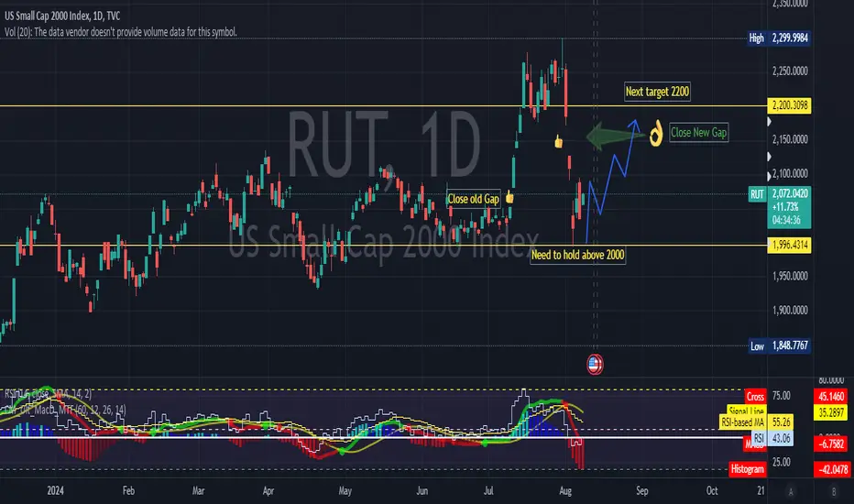Image resolution: width=854 pixels, height=504 pixels.
Task: Click the thumbs up emoji below the August drop
Action: click(558, 142)
